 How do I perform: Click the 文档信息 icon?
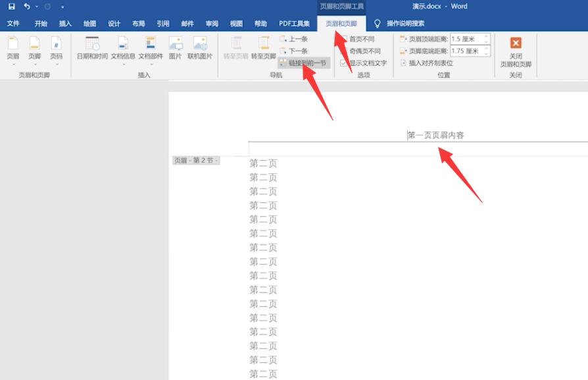point(123,43)
